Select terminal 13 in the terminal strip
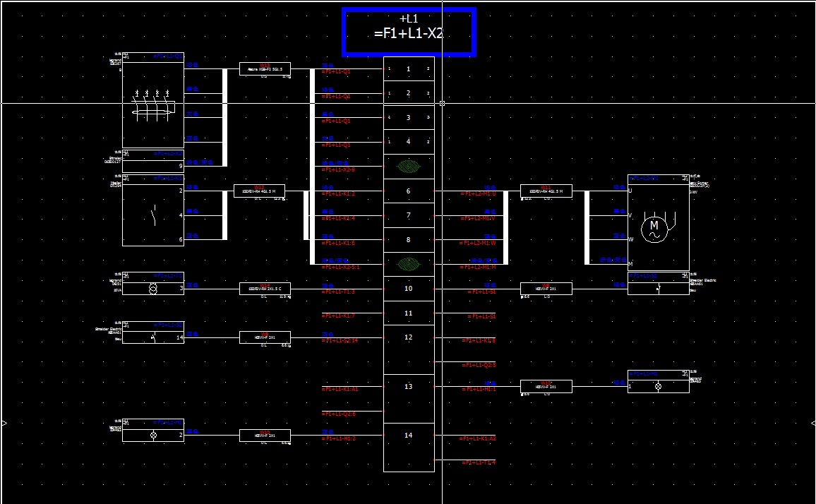The height and width of the screenshot is (504, 816). pos(408,387)
